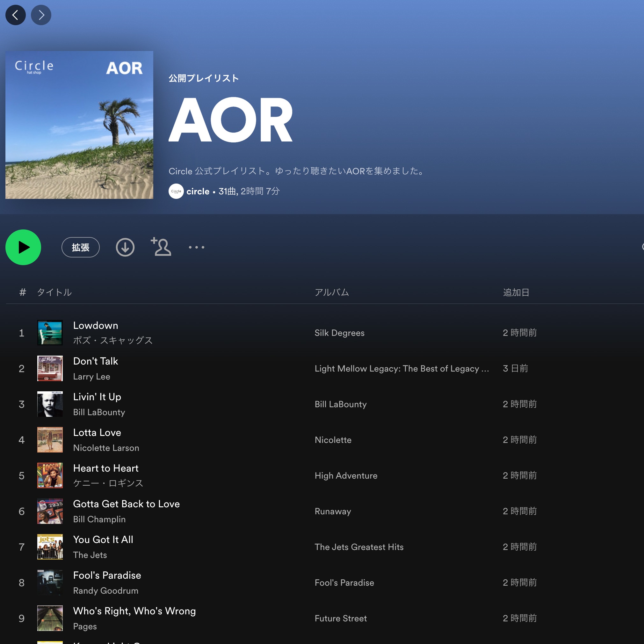Open the Runaway album link

[333, 511]
